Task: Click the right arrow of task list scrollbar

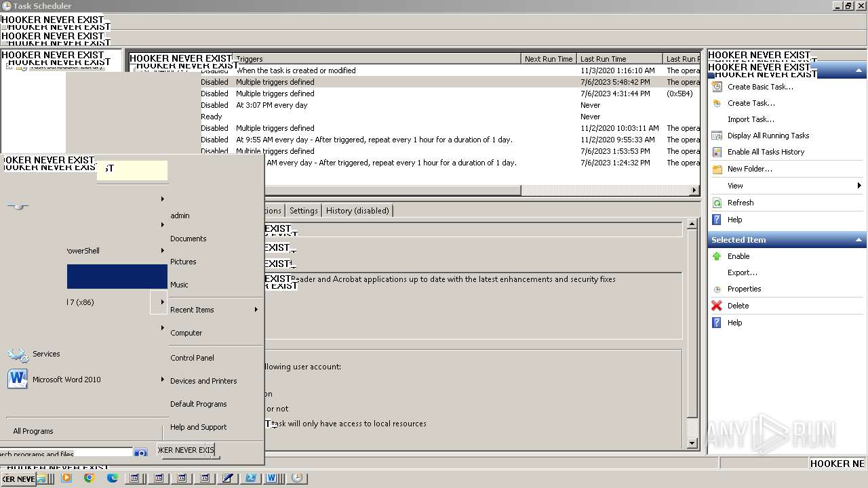Action: point(694,190)
